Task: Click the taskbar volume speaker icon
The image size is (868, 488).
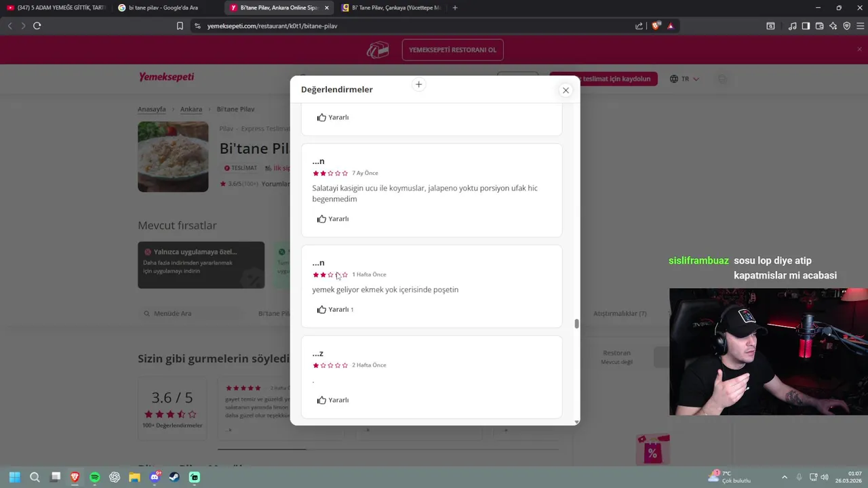Action: coord(825,477)
